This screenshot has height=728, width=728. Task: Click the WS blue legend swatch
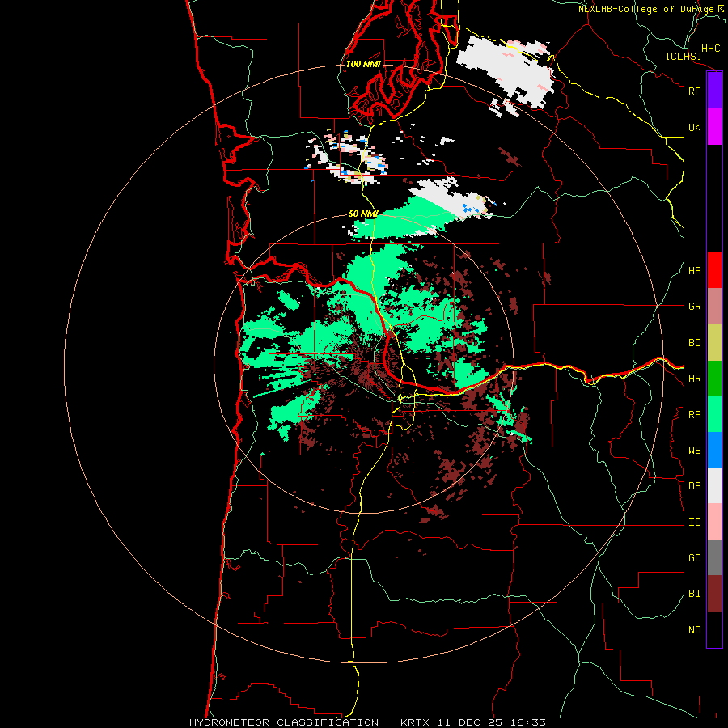(714, 450)
